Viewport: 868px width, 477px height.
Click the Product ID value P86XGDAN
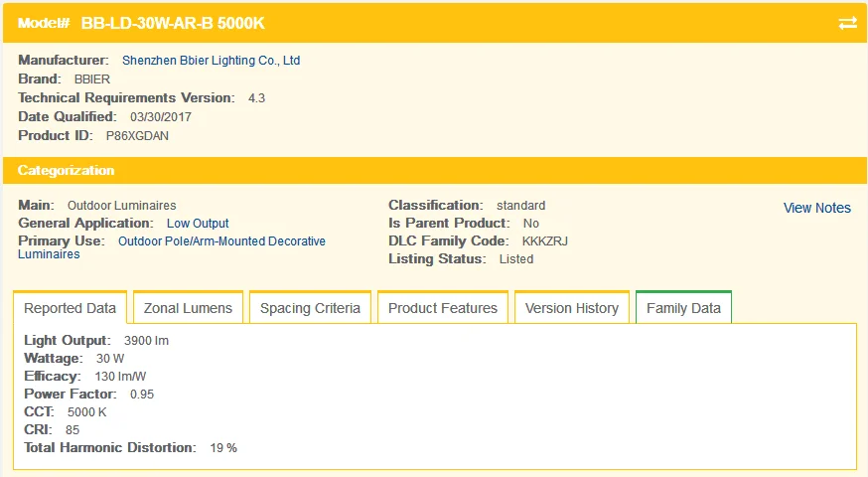(x=137, y=135)
